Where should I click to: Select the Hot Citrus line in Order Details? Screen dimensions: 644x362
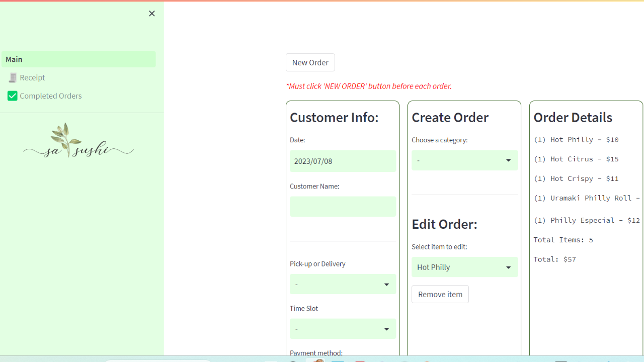point(576,159)
